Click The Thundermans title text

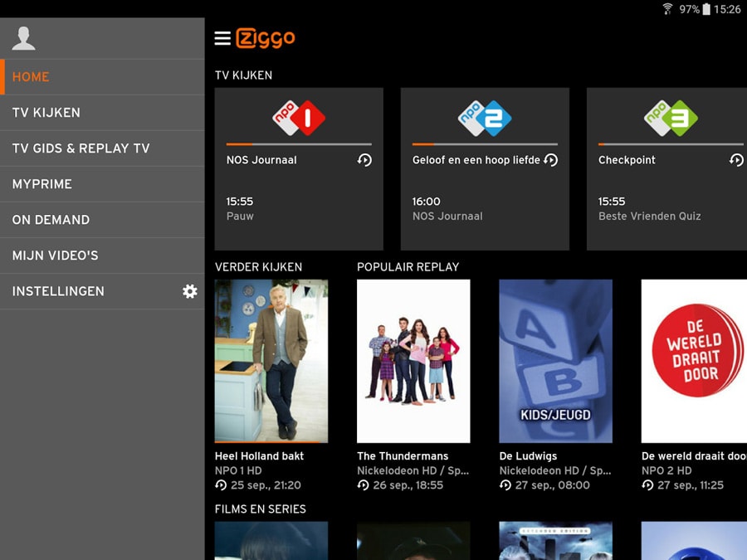coord(403,455)
